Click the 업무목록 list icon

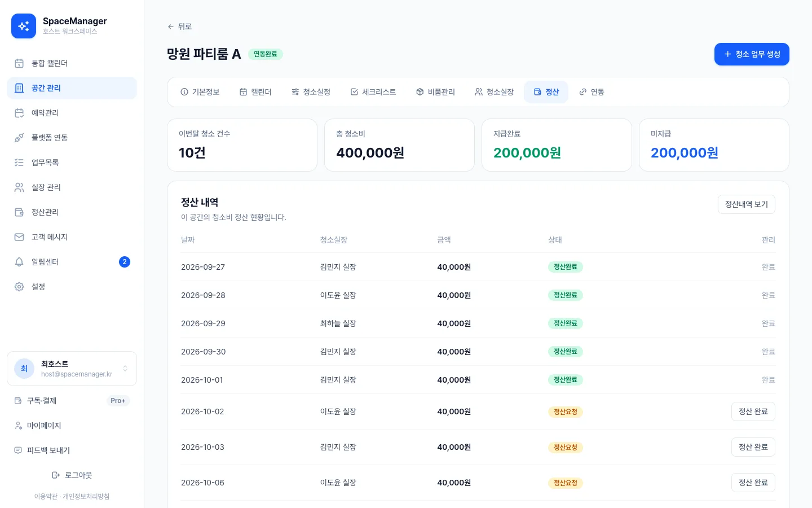tap(19, 163)
